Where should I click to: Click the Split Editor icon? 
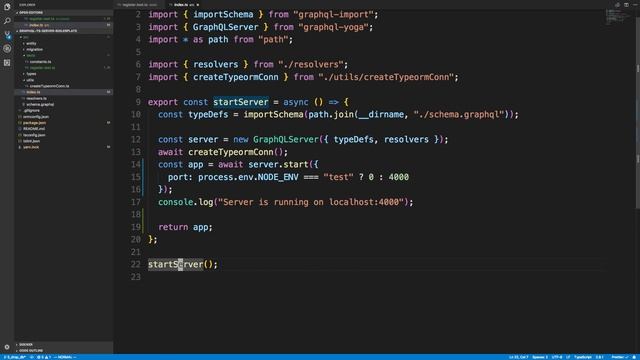626,5
